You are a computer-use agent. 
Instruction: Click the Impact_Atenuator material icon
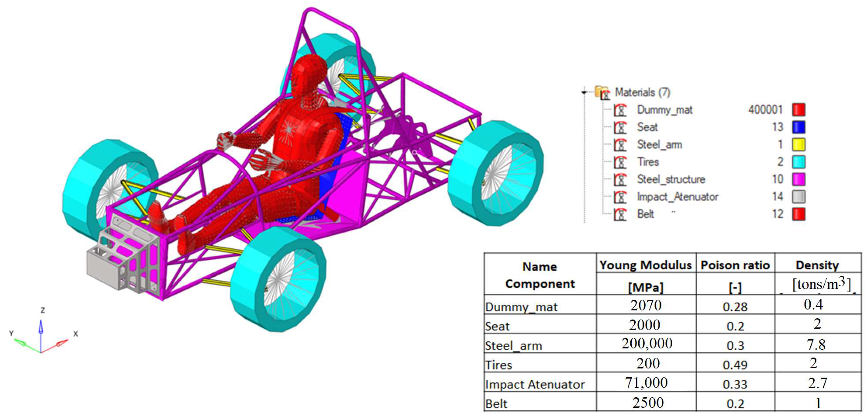(620, 197)
